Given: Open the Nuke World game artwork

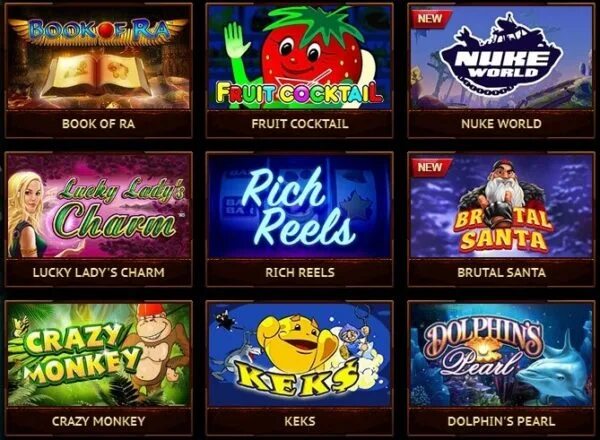Looking at the screenshot, I should [x=501, y=57].
